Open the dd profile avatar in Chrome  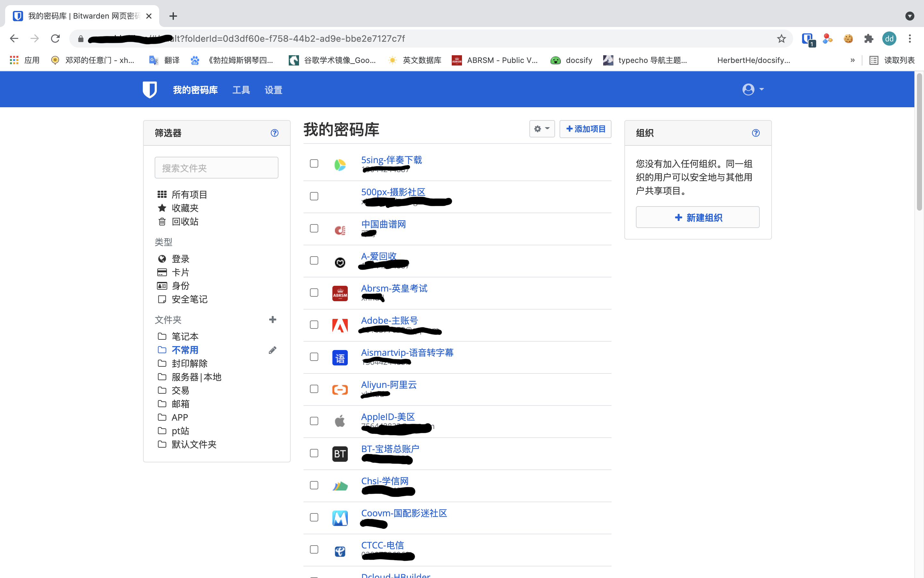(x=889, y=39)
